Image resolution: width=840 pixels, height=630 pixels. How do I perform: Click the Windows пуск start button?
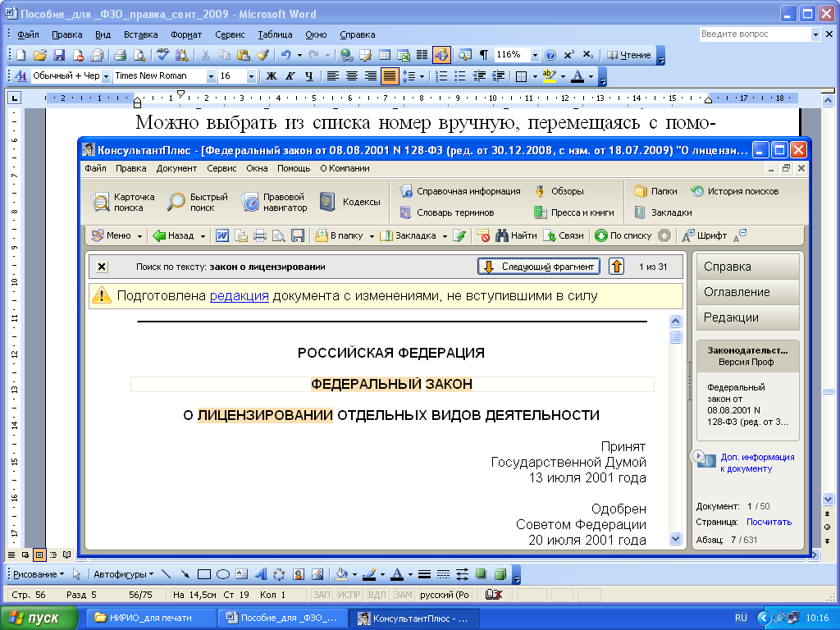39,618
